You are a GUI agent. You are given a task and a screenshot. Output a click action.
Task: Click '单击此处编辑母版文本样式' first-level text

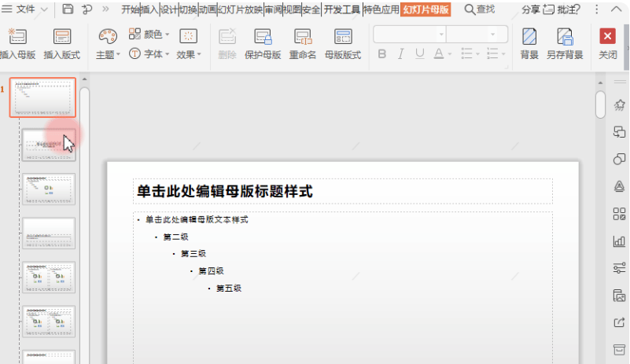pyautogui.click(x=197, y=220)
